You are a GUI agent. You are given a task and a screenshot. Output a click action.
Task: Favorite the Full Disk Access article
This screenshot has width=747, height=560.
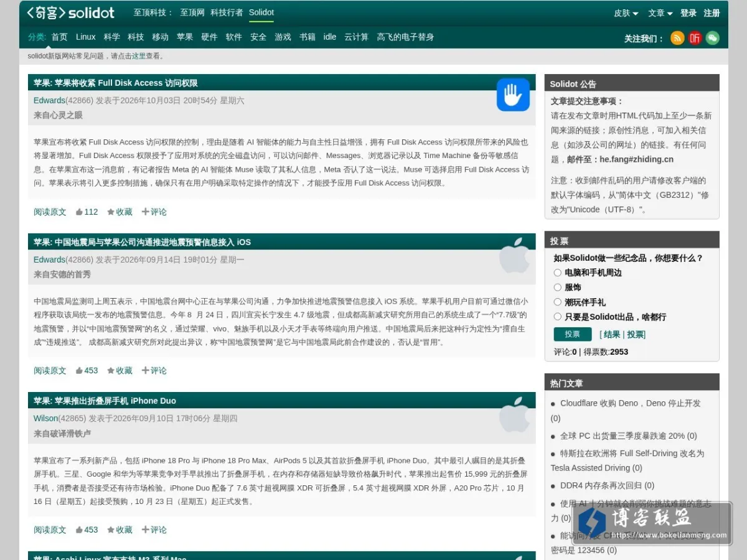tap(120, 212)
